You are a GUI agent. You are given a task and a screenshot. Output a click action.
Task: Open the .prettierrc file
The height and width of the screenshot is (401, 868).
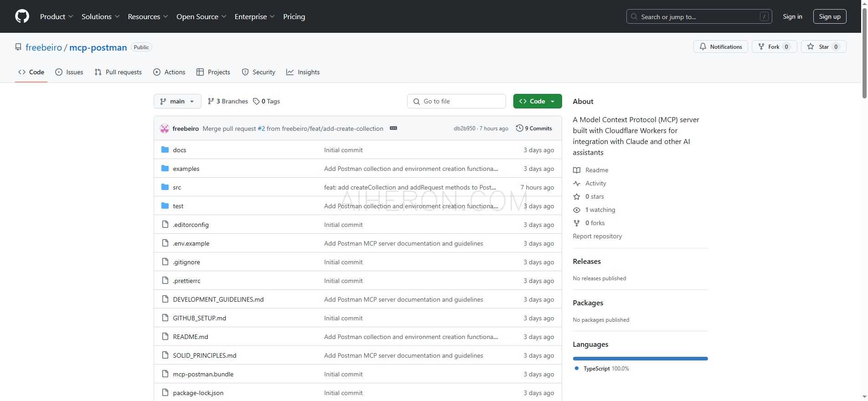(187, 281)
